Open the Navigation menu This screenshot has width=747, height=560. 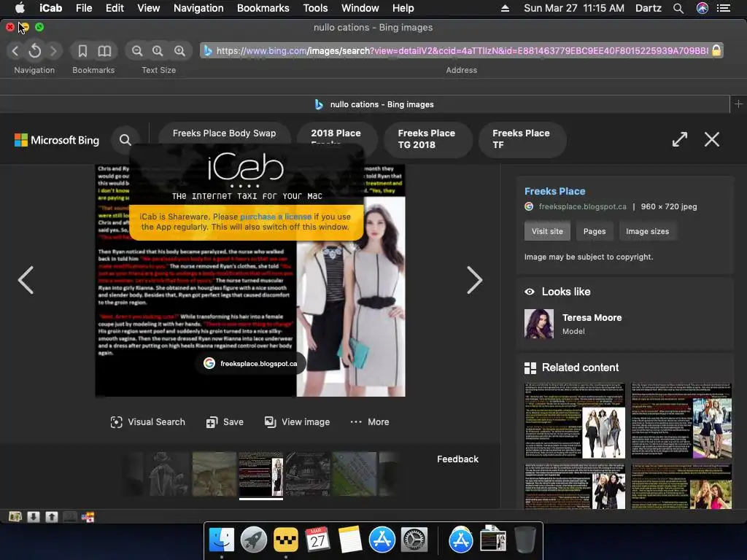pos(198,8)
